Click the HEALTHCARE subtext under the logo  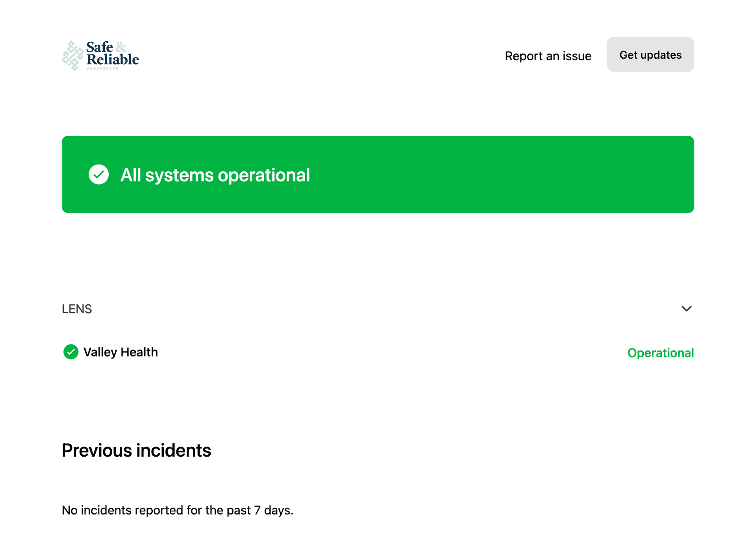(102, 68)
